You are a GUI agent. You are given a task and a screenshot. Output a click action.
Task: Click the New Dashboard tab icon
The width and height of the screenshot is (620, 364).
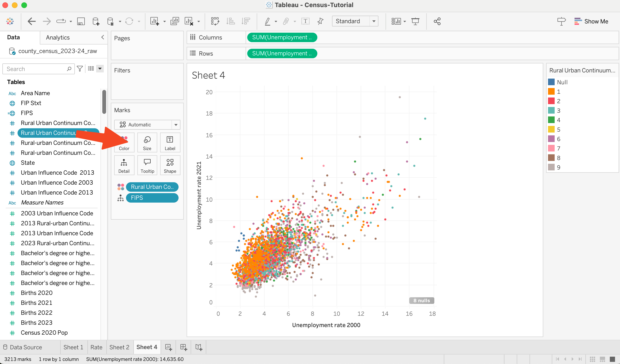click(184, 347)
